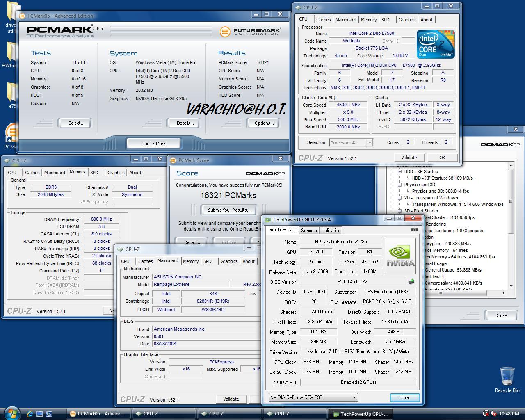Click the results tree vertical scrollbar thumb

pyautogui.click(x=511, y=201)
